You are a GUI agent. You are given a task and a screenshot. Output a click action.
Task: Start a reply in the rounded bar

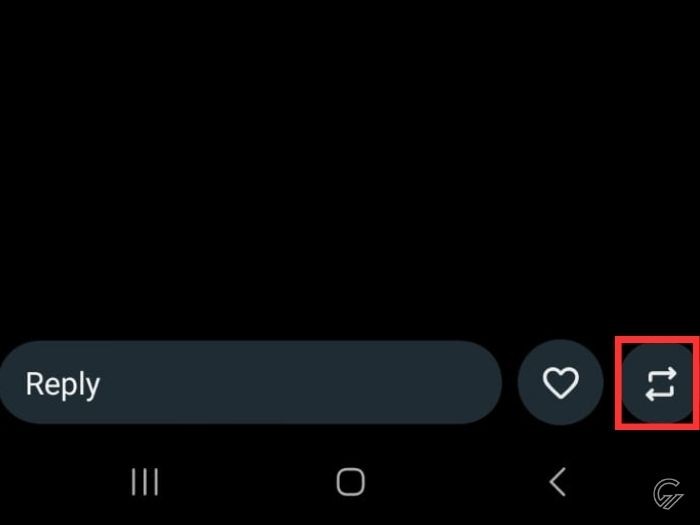tap(251, 383)
